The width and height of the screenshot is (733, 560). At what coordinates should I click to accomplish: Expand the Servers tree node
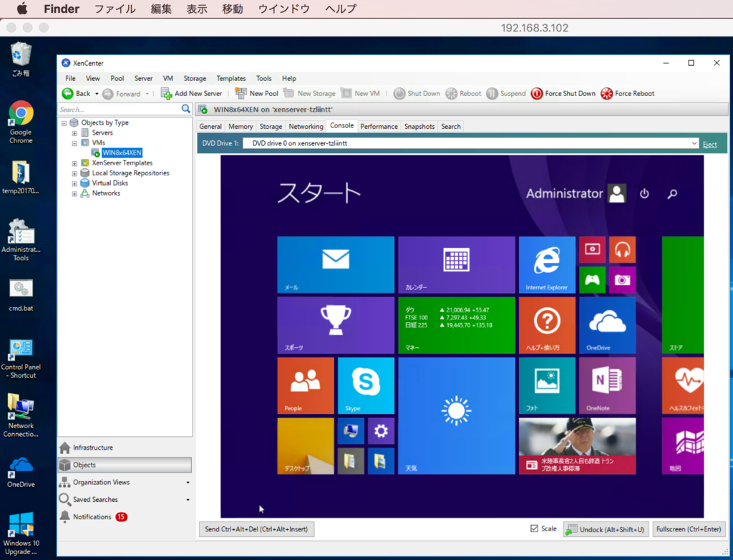74,133
